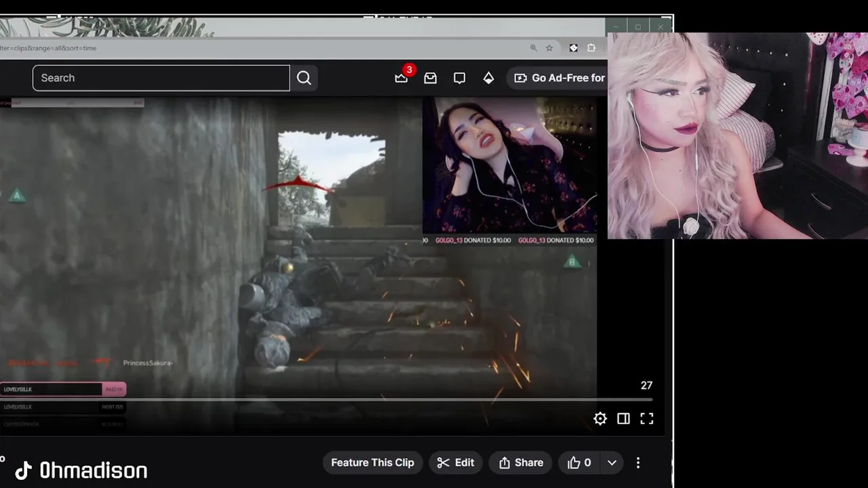
Task: Click the Share button
Action: (x=521, y=463)
